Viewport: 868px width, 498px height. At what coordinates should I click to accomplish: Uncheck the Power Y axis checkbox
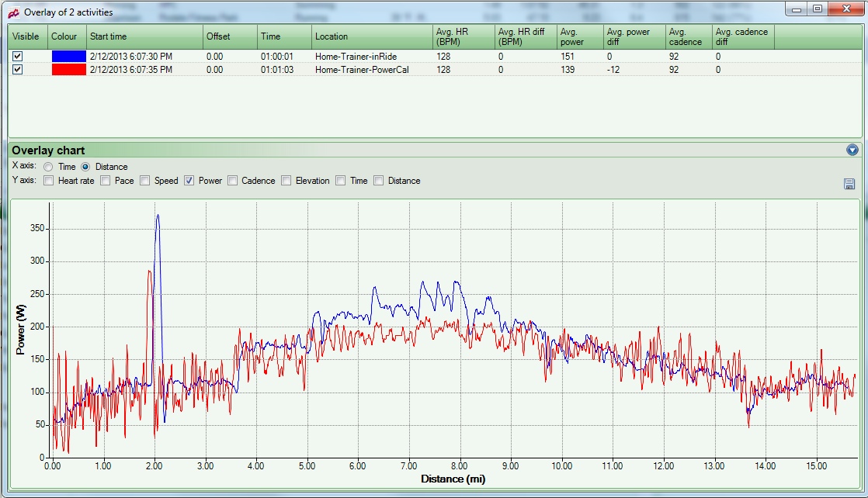[189, 181]
